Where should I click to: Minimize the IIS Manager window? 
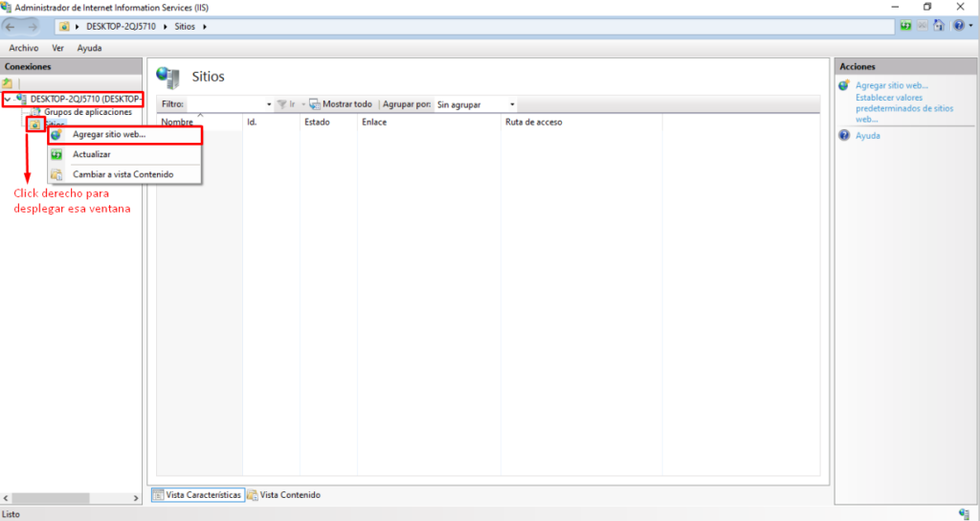tap(895, 7)
